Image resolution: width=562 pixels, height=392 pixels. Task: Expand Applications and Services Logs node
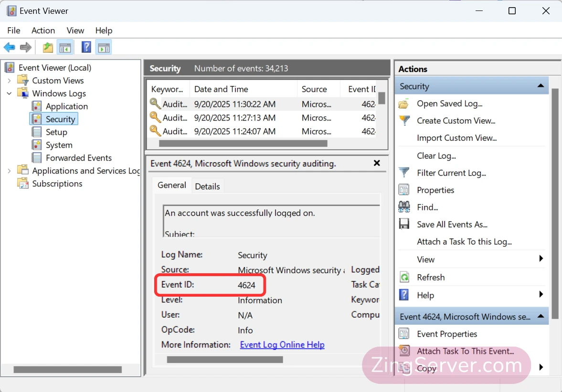[9, 171]
